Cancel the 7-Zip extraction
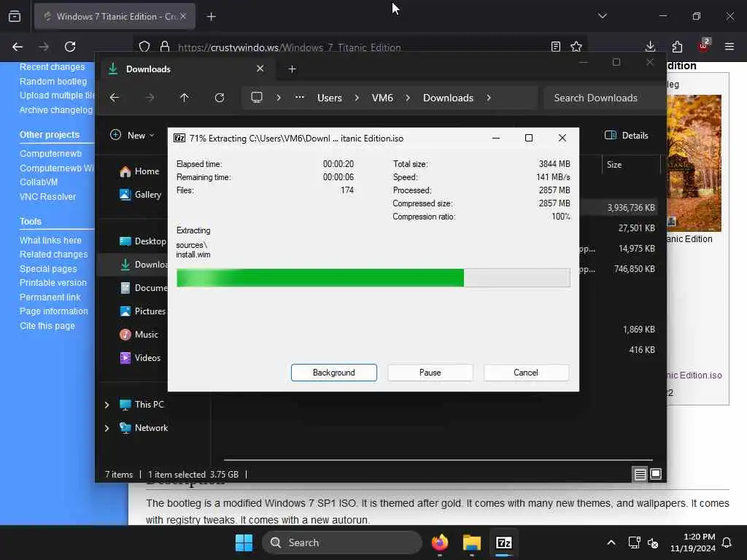Viewport: 747px width, 560px height. [525, 373]
